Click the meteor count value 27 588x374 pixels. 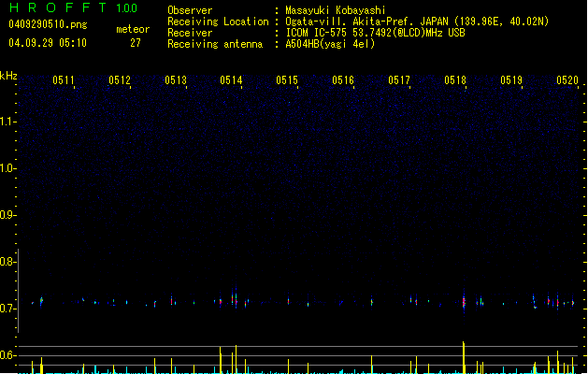136,43
